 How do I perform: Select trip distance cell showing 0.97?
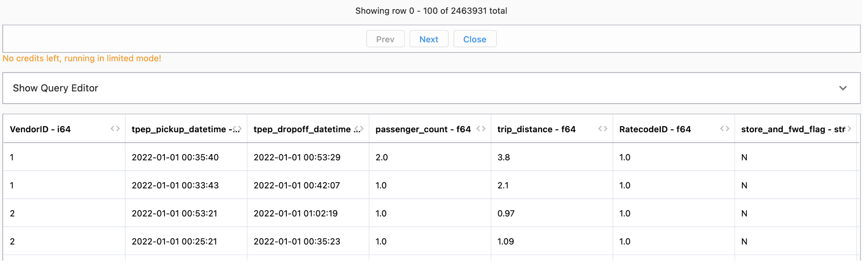tap(506, 213)
